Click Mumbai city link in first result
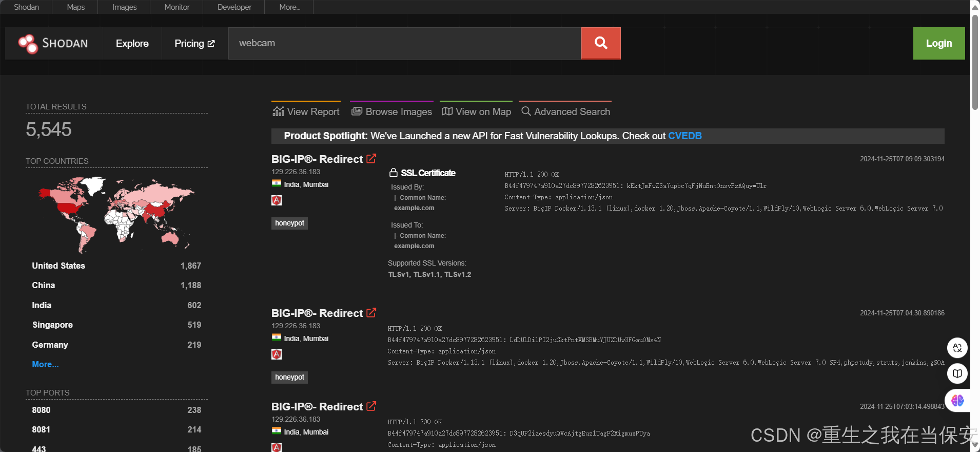Viewport: 980px width, 452px height. 316,184
